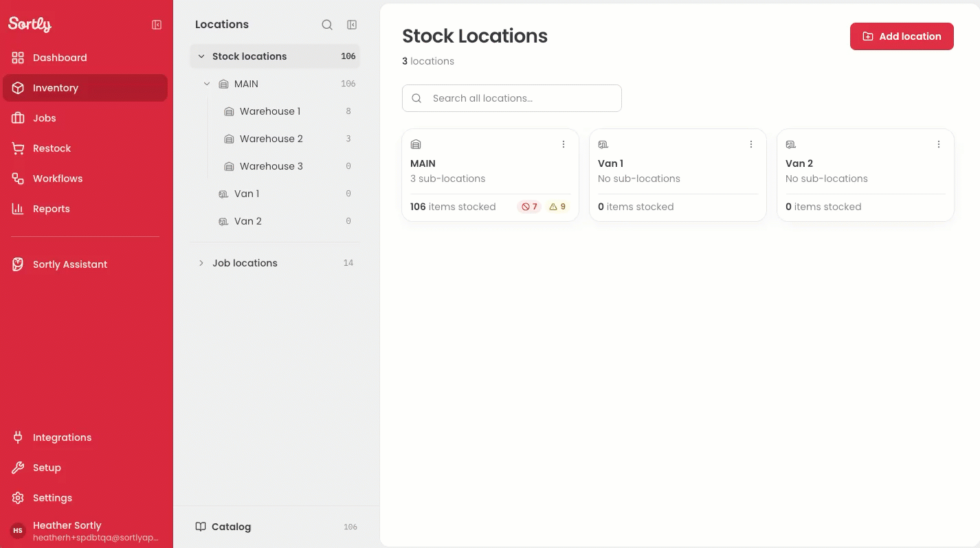Screen dimensions: 980x548
Task: Open the Van 2 location card
Action: tap(865, 175)
